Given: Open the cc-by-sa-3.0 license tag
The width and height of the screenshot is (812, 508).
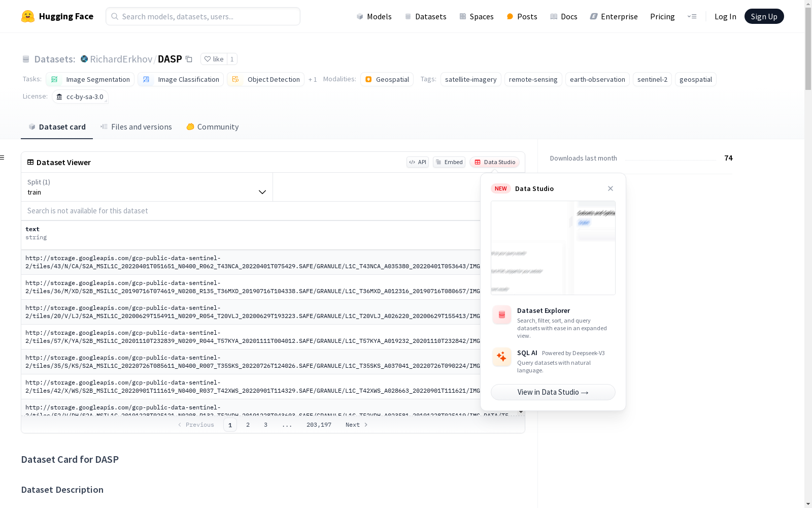Looking at the screenshot, I should (x=80, y=97).
